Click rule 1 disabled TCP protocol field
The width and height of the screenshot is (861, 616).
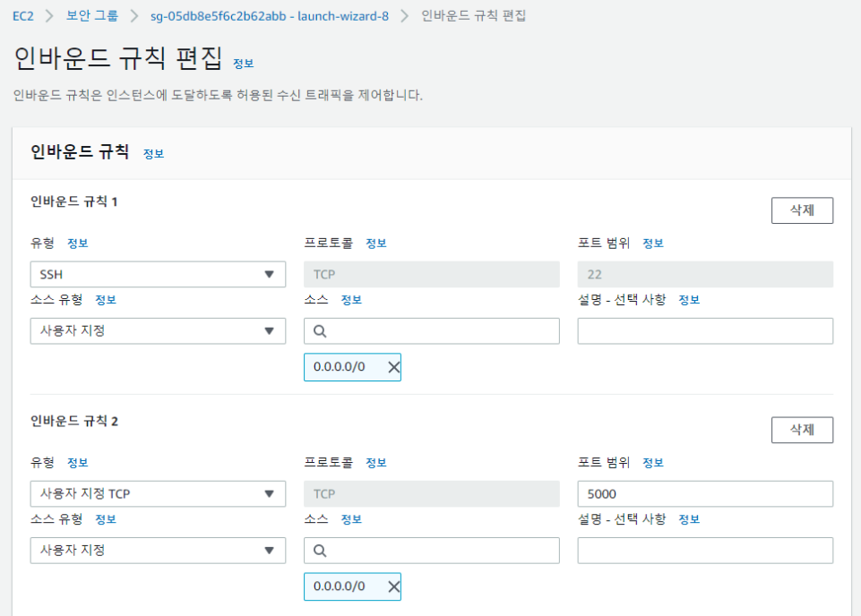pyautogui.click(x=432, y=274)
